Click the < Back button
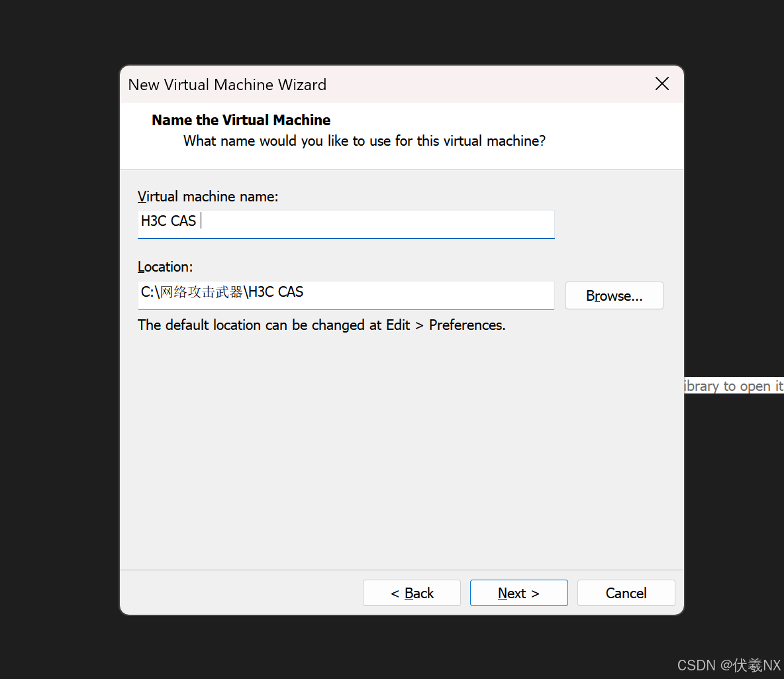The height and width of the screenshot is (679, 784). click(411, 593)
